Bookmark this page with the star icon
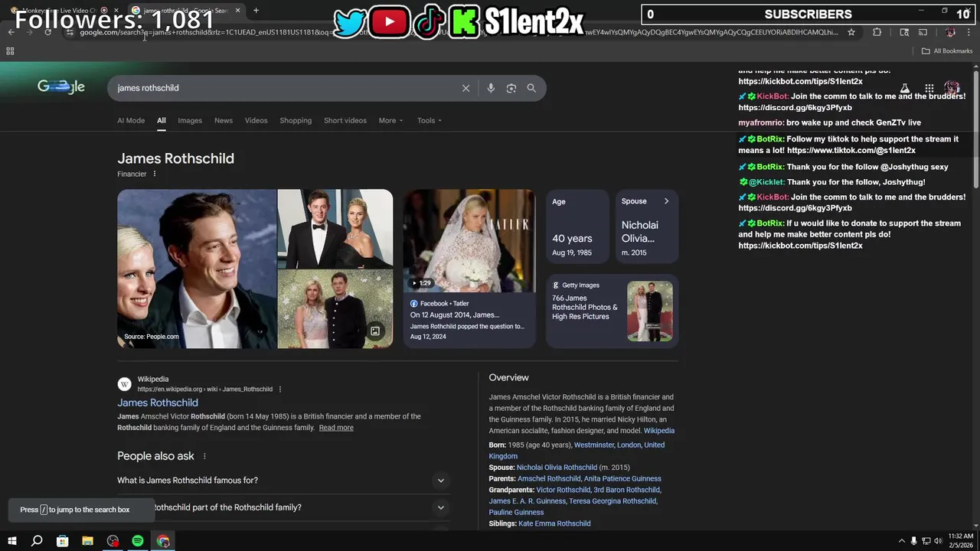The image size is (980, 551). (x=851, y=32)
